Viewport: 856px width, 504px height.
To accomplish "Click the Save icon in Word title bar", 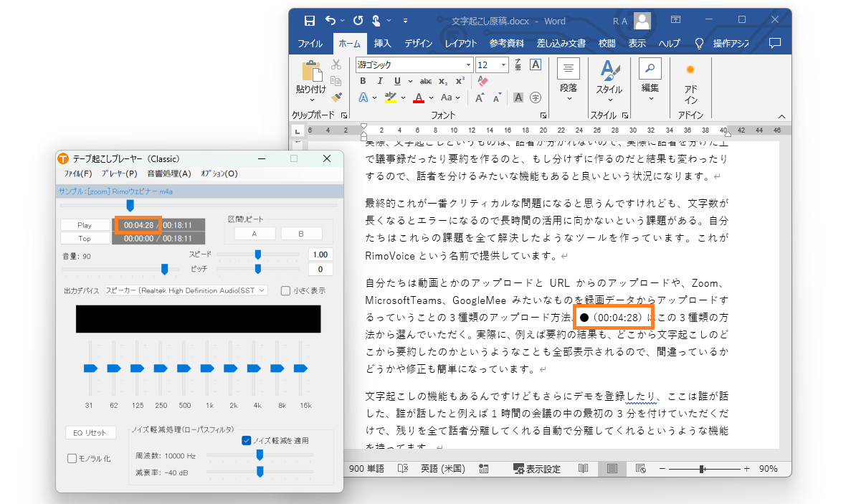I will (309, 21).
